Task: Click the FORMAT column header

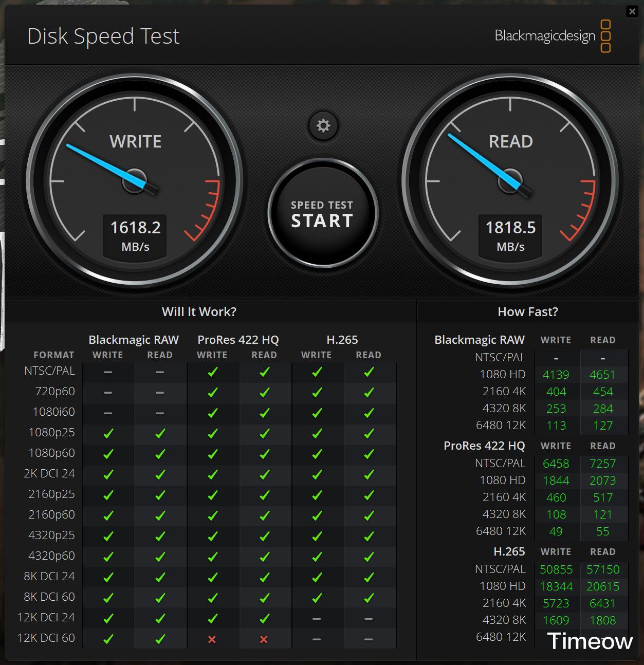Action: [54, 355]
